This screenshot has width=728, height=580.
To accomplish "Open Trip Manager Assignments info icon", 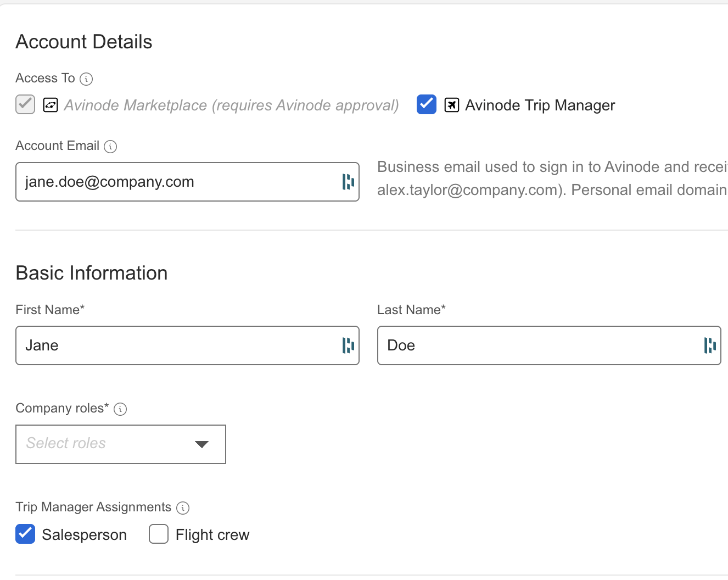I will [x=183, y=508].
